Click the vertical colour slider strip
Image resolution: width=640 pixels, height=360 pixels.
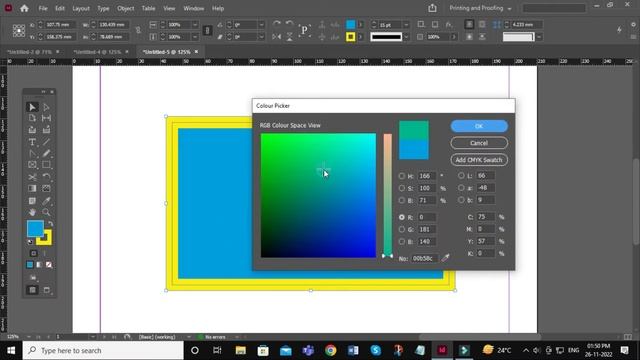point(387,195)
